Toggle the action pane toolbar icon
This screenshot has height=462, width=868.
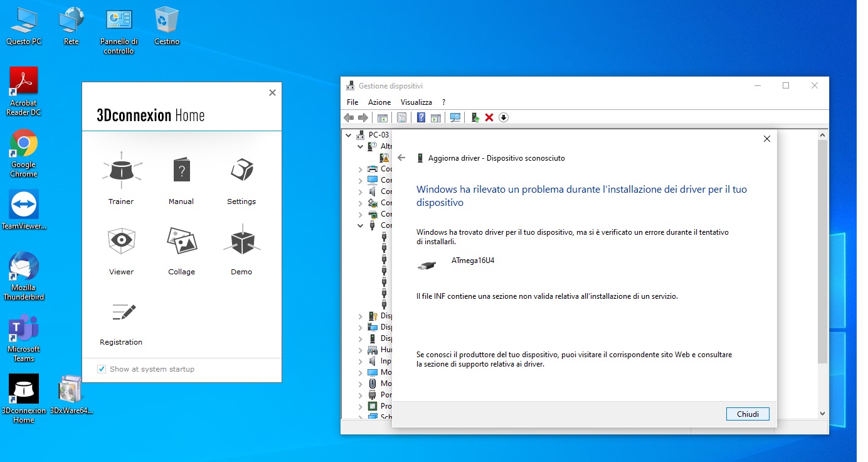[x=436, y=117]
